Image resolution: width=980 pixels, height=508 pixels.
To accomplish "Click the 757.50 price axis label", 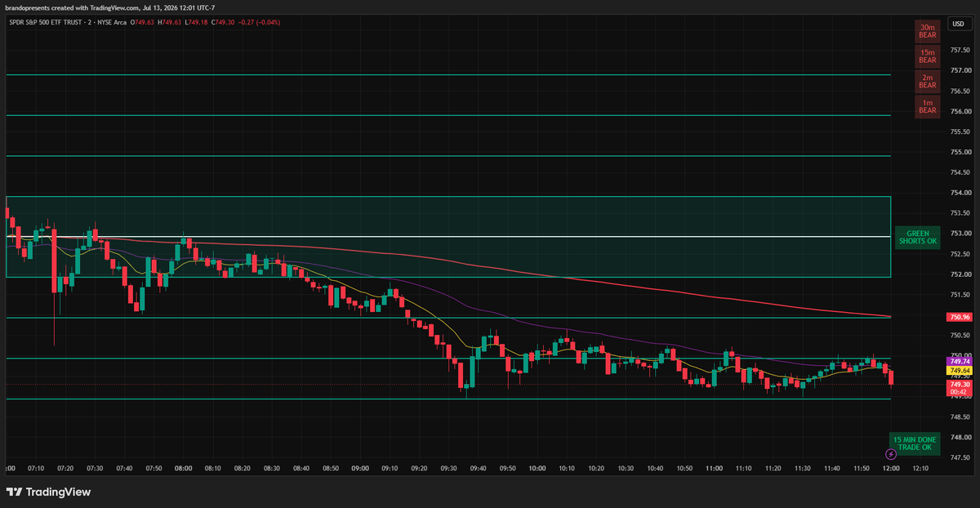I will pyautogui.click(x=960, y=51).
